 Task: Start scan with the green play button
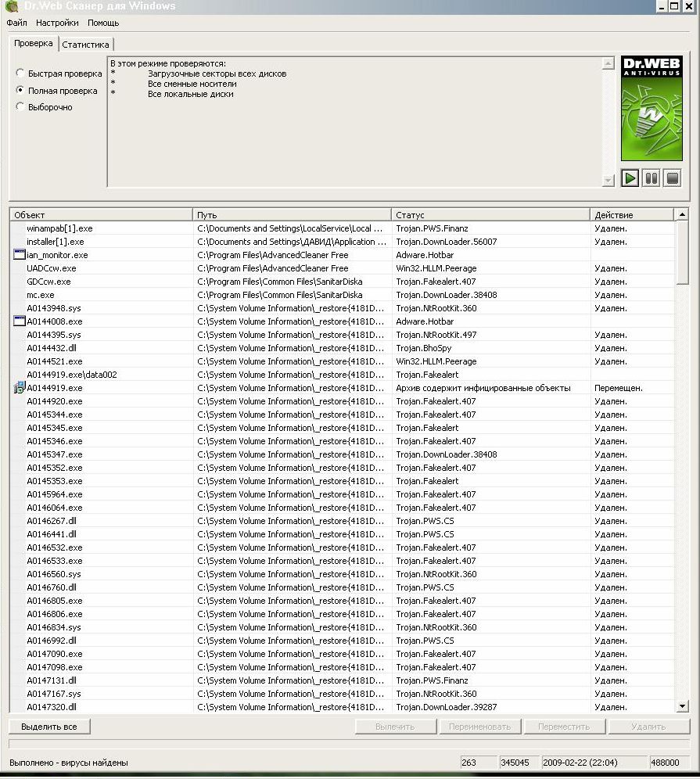tap(630, 178)
